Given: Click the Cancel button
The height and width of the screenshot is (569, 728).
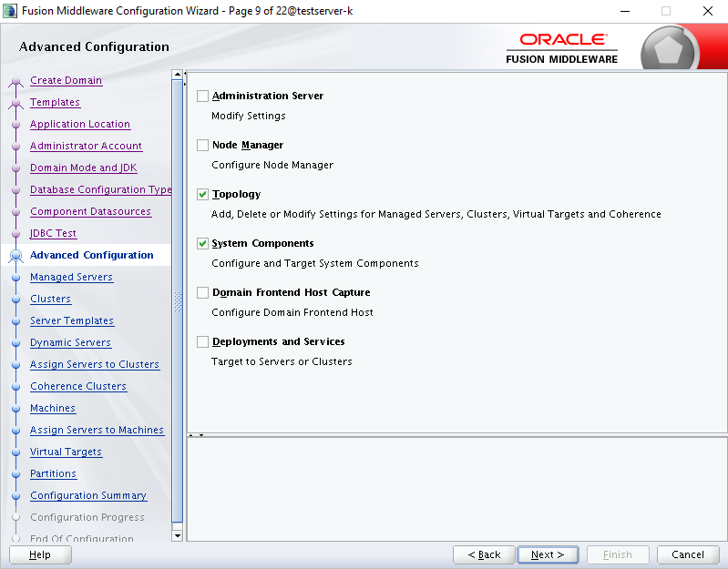Looking at the screenshot, I should 688,554.
